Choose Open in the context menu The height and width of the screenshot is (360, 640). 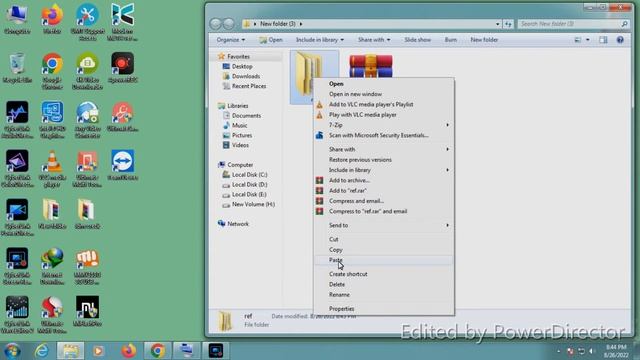(x=384, y=84)
